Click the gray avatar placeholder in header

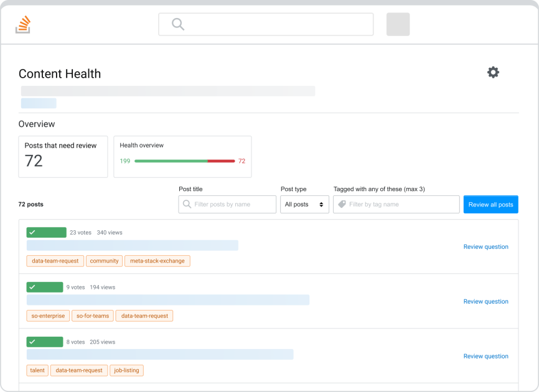tap(398, 24)
